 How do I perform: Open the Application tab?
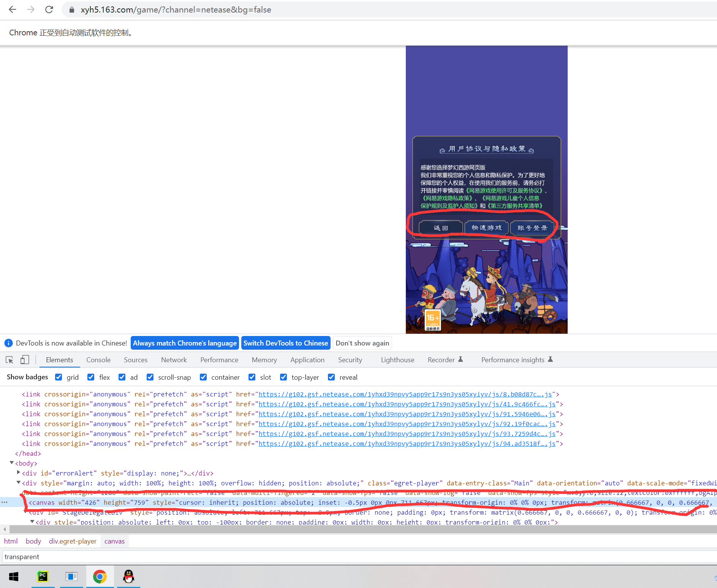click(307, 360)
